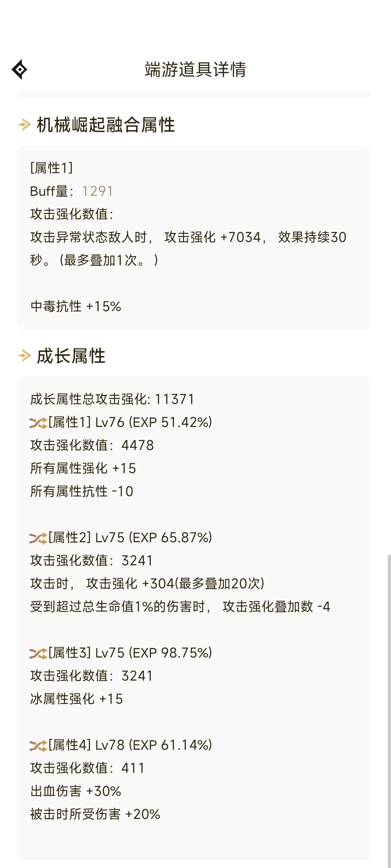Select the 成长属性 section heading

(x=71, y=356)
